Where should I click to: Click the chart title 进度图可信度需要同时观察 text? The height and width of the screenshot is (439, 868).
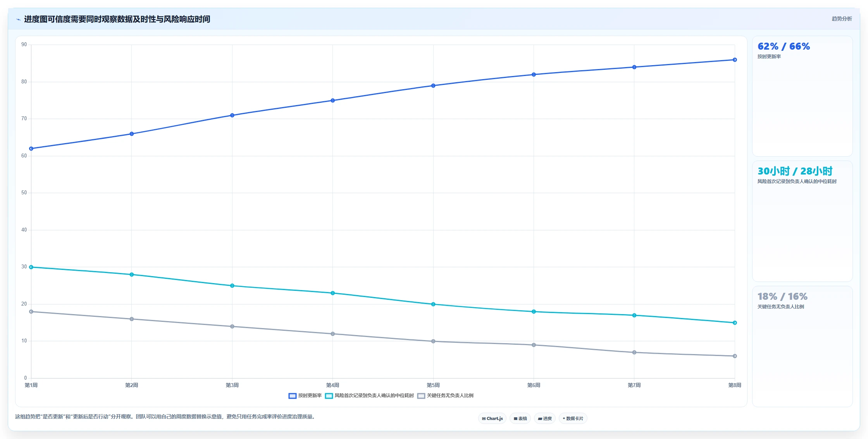[117, 19]
